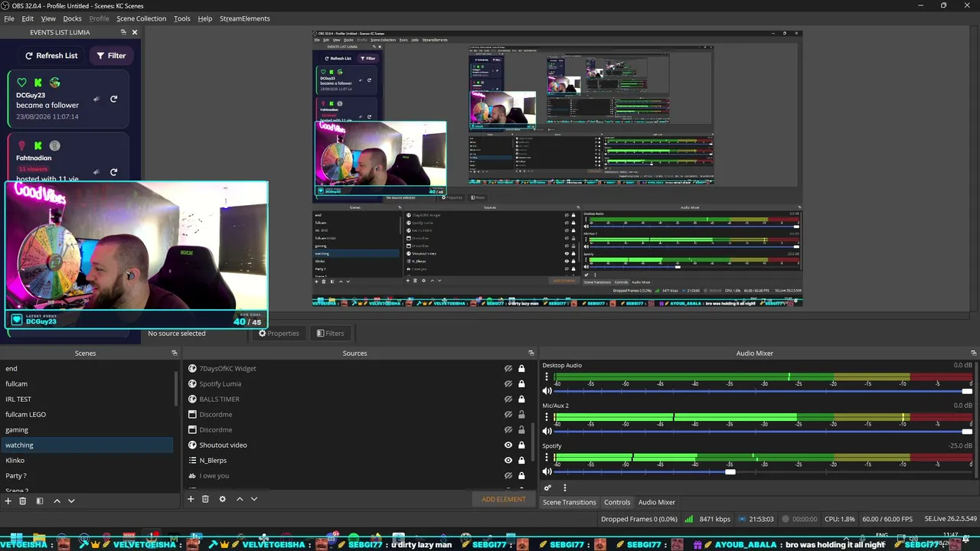This screenshot has width=980, height=551.
Task: Click the Filters button below the preview
Action: 330,333
